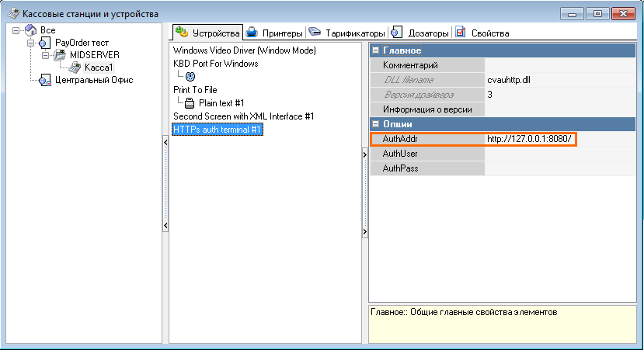Collapse the MIDSERVER tree branch
The height and width of the screenshot is (350, 644).
pos(46,55)
